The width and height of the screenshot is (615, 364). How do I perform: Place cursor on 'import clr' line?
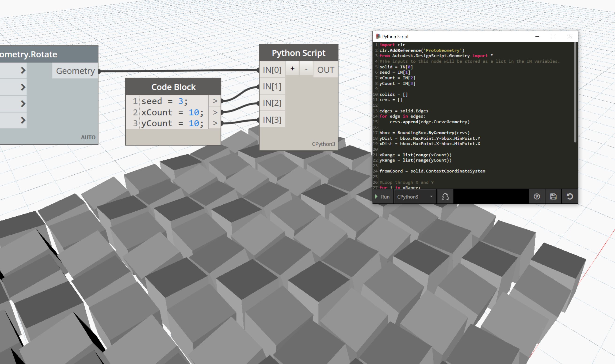392,45
